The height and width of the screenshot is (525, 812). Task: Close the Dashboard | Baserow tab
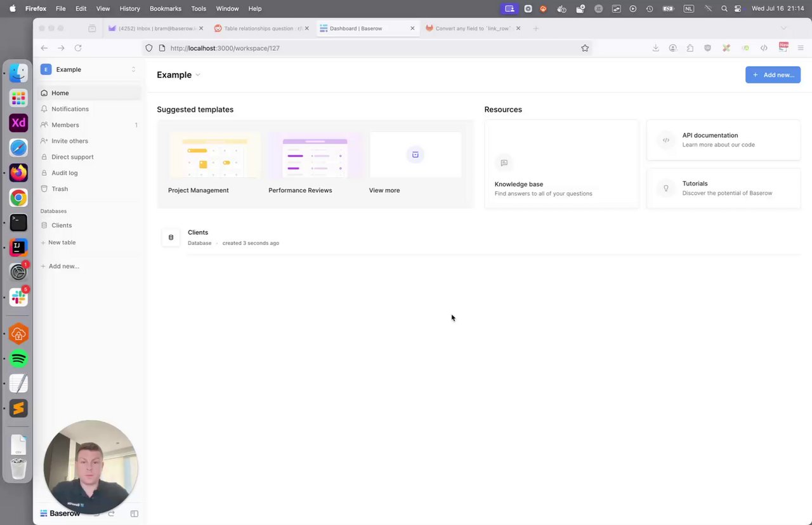(412, 28)
